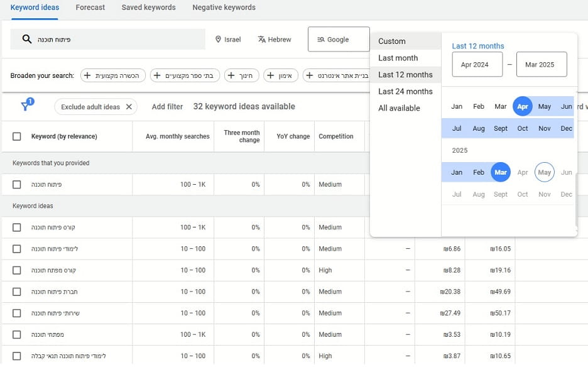
Task: Add broaden suggestion בתי ספר מקצועיים
Action: [185, 75]
